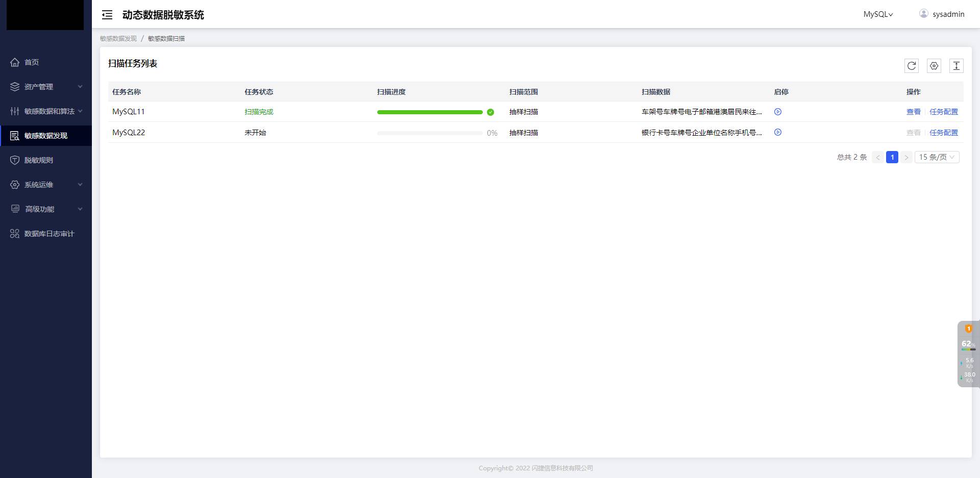Open the 15 条/页 page size dropdown
The width and height of the screenshot is (980, 478).
pyautogui.click(x=937, y=157)
